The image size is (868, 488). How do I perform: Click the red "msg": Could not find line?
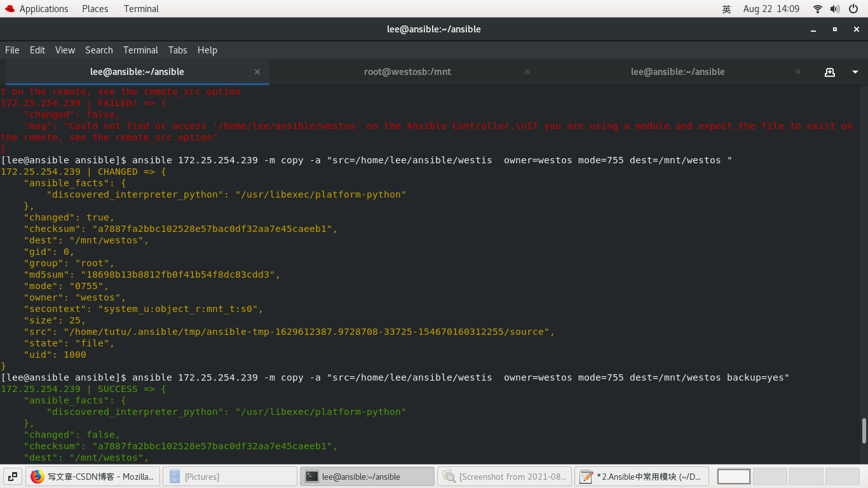tap(438, 126)
